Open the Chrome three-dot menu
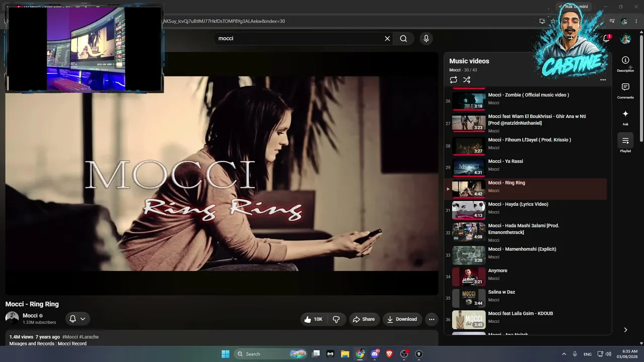Image resolution: width=644 pixels, height=362 pixels. tap(636, 21)
